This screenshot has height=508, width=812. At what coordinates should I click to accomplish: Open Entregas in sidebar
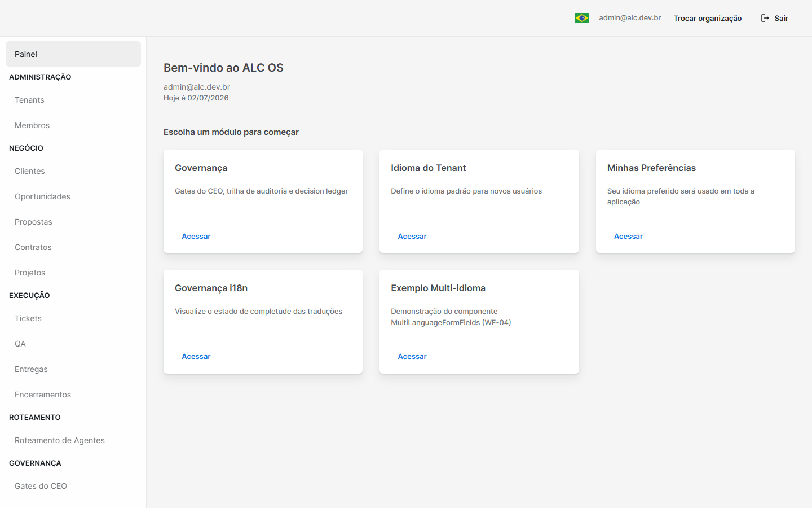coord(73,369)
